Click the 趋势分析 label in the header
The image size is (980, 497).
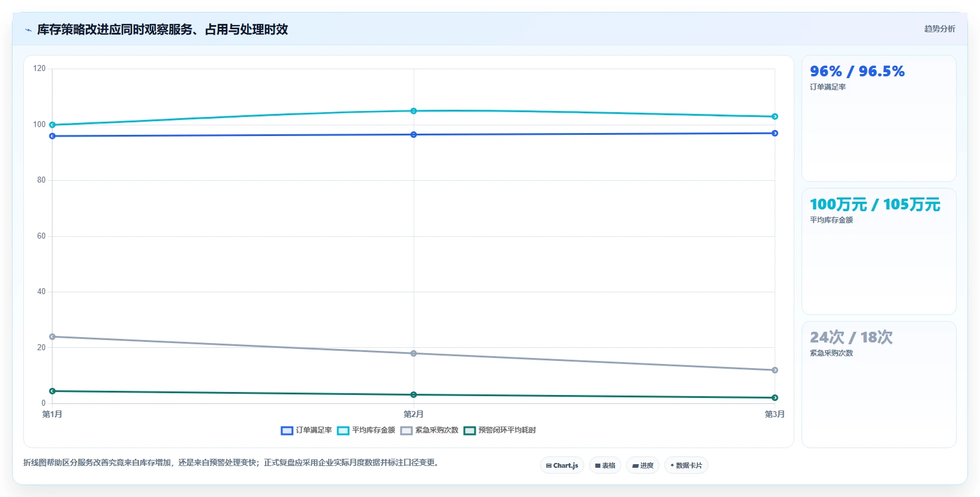click(x=939, y=29)
